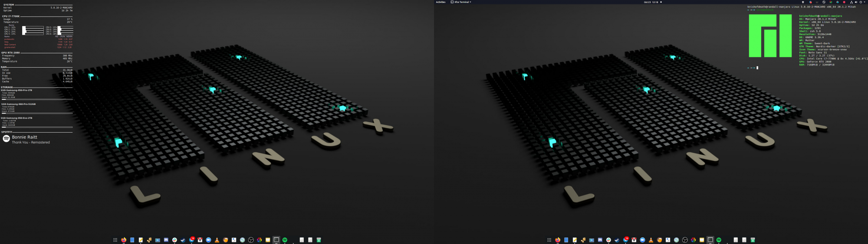
Task: Click the 'CPU i7-7700K' widget heading
Action: tap(11, 16)
